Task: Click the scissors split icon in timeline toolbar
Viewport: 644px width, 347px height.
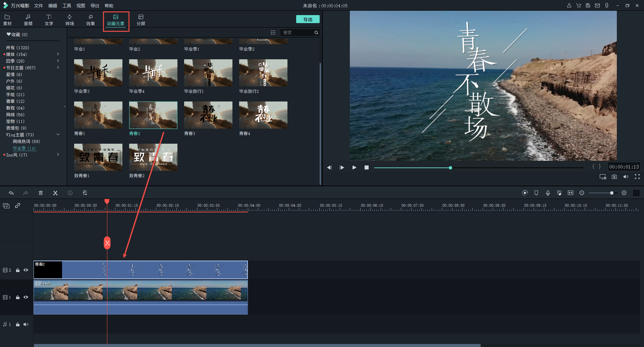Action: pyautogui.click(x=55, y=193)
